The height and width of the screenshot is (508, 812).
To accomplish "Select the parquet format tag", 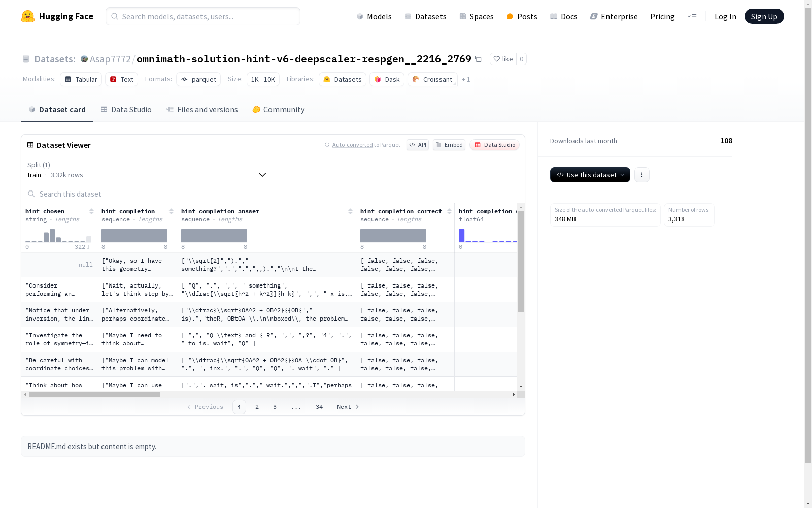I will pyautogui.click(x=198, y=79).
